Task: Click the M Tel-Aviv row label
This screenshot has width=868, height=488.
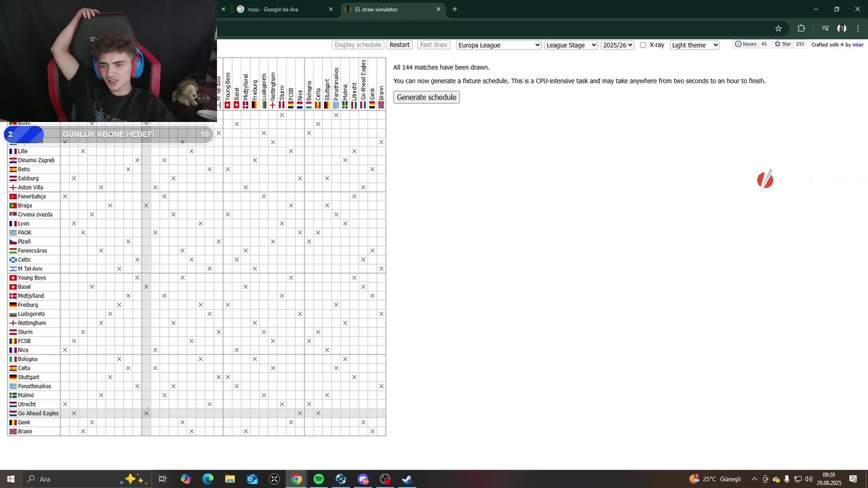Action: [30, 269]
